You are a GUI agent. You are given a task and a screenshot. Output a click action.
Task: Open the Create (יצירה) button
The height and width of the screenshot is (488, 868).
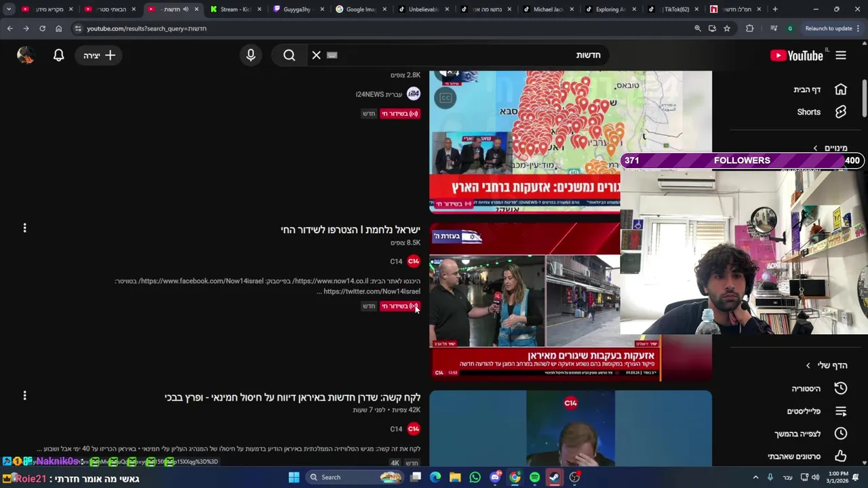100,56
